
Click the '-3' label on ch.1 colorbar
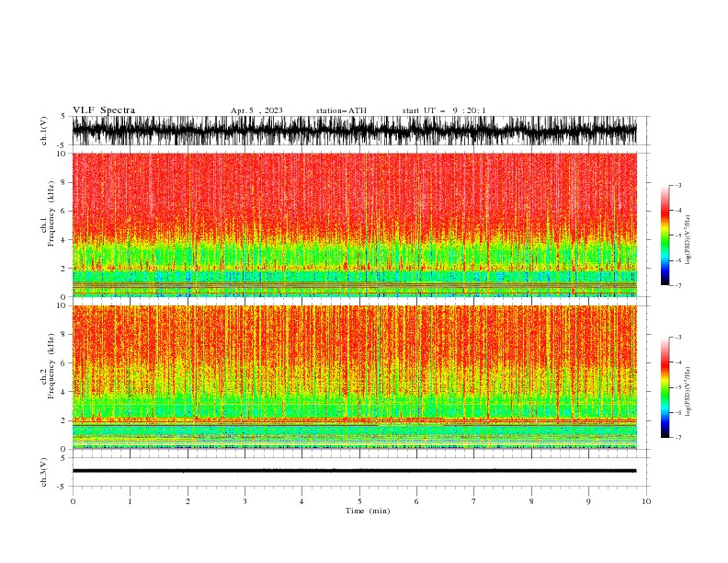677,186
